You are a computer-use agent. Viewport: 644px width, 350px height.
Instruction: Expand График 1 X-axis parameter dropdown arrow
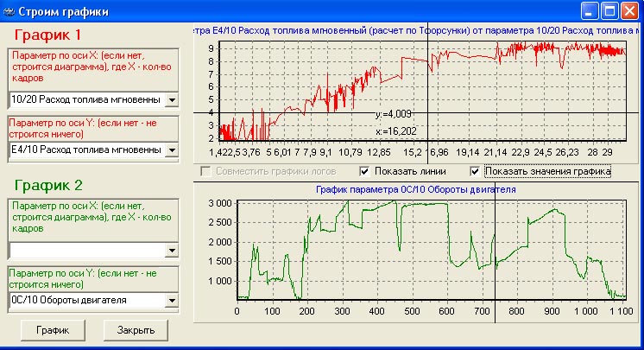coord(171,100)
